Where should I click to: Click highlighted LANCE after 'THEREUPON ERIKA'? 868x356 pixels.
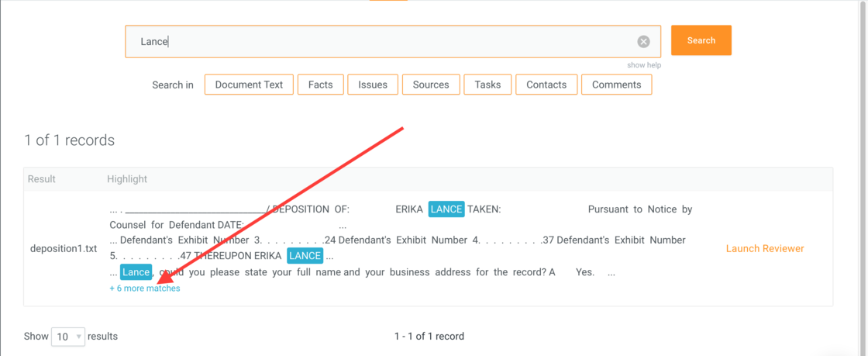point(305,256)
